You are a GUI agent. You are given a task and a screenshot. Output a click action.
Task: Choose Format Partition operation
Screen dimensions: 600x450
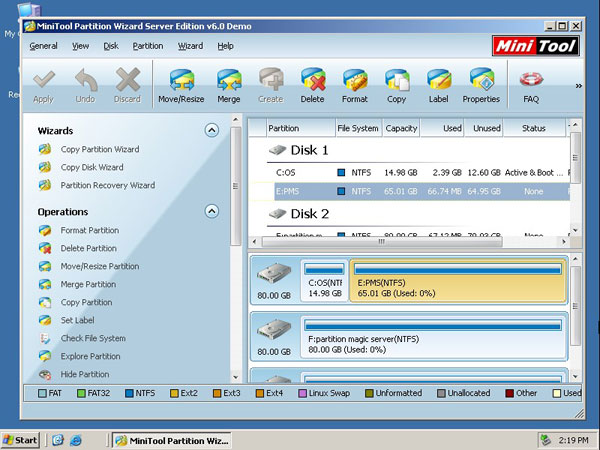tap(90, 230)
